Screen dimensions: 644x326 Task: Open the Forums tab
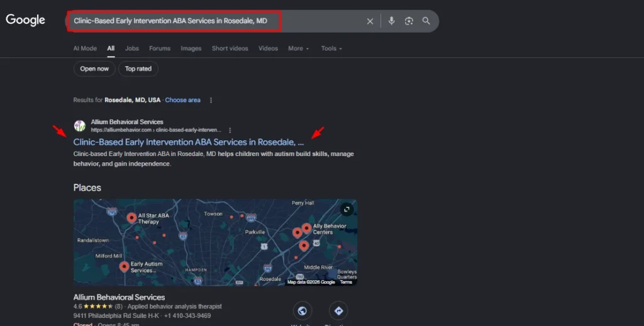(x=160, y=48)
